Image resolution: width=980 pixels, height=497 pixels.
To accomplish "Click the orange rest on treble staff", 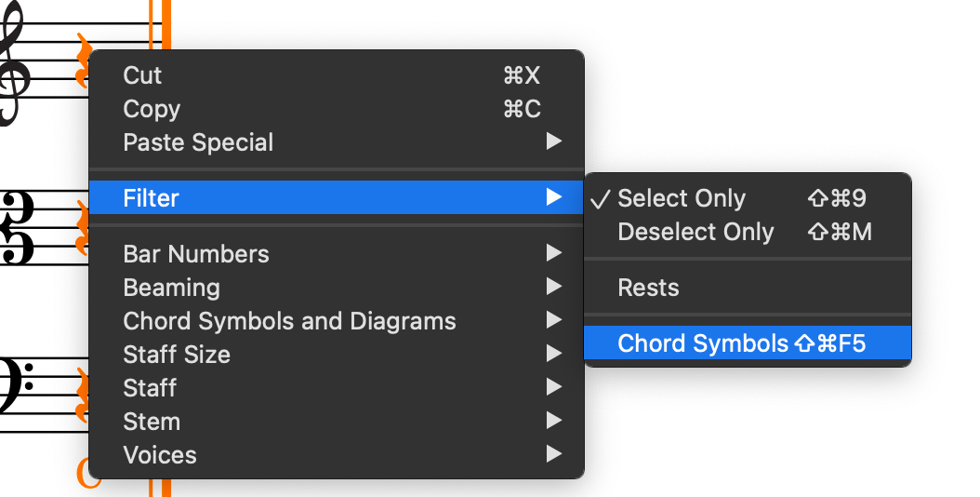I will point(83,58).
